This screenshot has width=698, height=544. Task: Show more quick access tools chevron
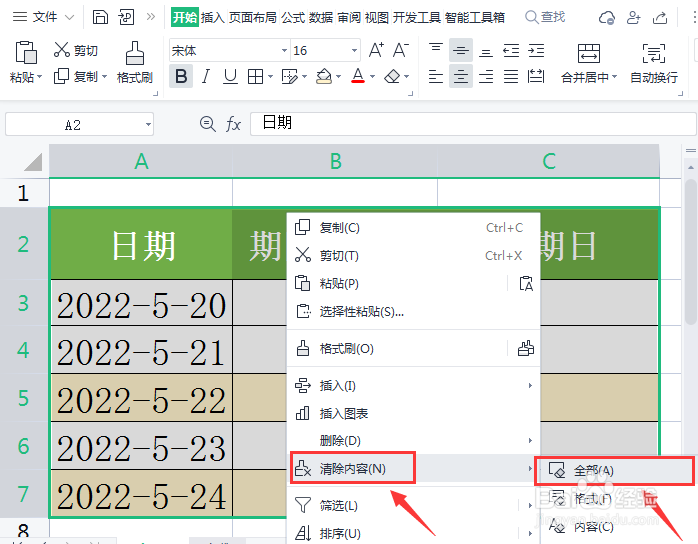pos(150,17)
